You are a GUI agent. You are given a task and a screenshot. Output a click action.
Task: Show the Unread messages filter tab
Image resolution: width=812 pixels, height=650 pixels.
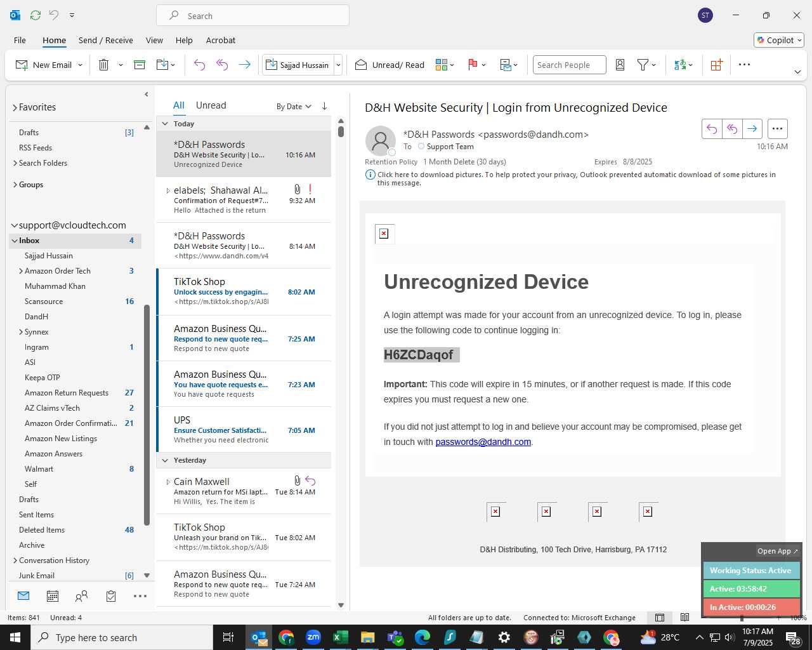[211, 105]
